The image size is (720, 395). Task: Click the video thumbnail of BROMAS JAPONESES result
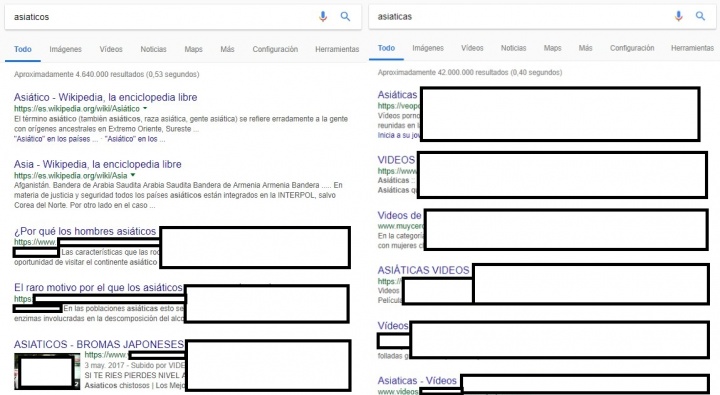(x=47, y=372)
